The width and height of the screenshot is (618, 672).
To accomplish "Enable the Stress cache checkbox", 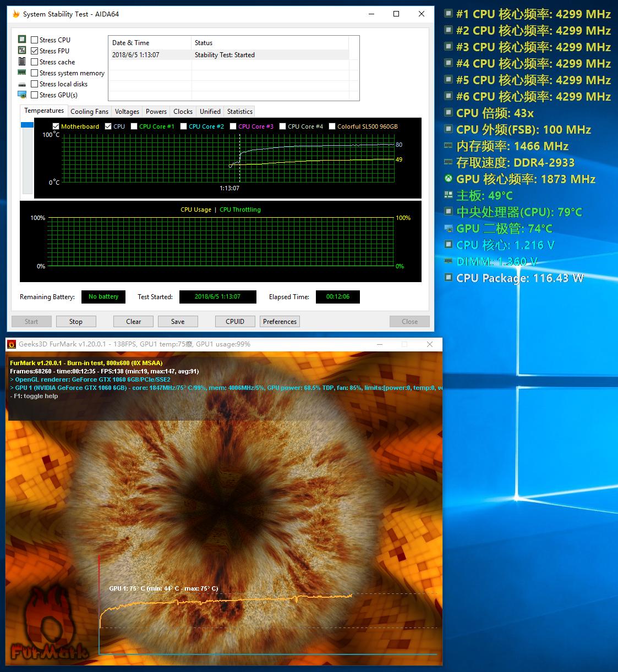I will point(35,62).
